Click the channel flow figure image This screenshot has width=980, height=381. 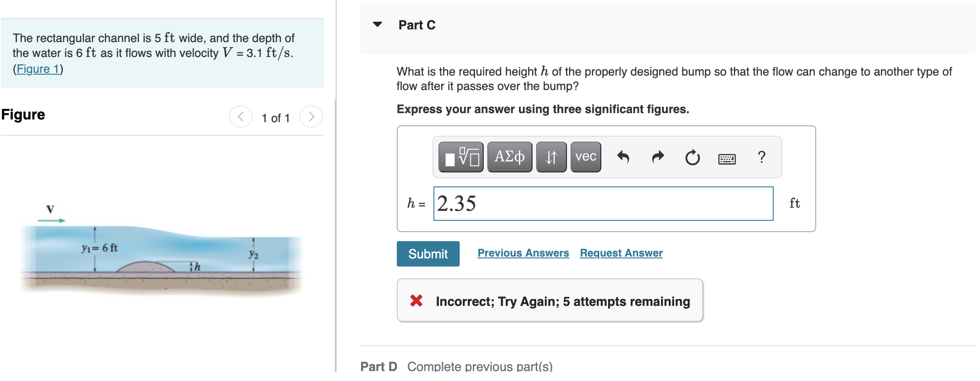click(162, 249)
